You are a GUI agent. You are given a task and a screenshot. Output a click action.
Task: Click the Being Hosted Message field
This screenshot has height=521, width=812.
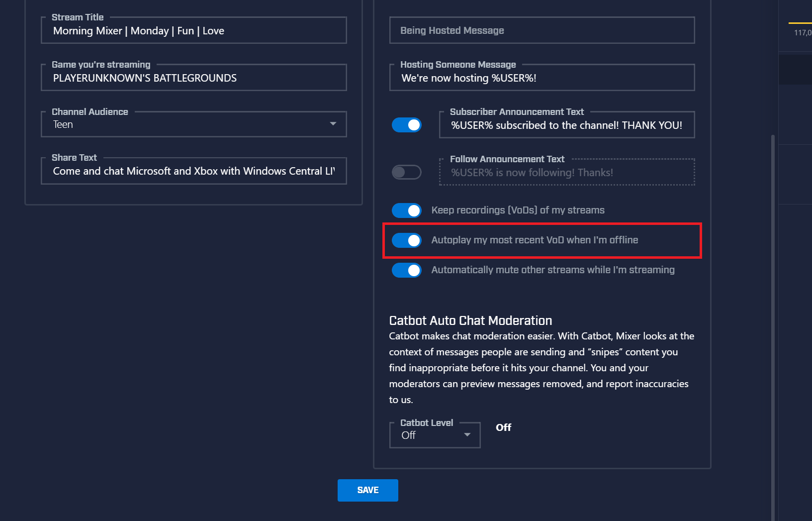541,30
